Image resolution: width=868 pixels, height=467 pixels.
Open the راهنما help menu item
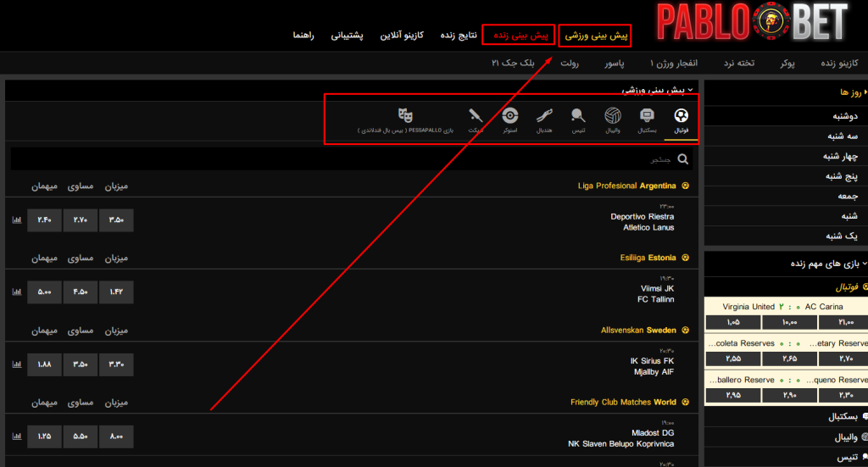click(x=303, y=36)
